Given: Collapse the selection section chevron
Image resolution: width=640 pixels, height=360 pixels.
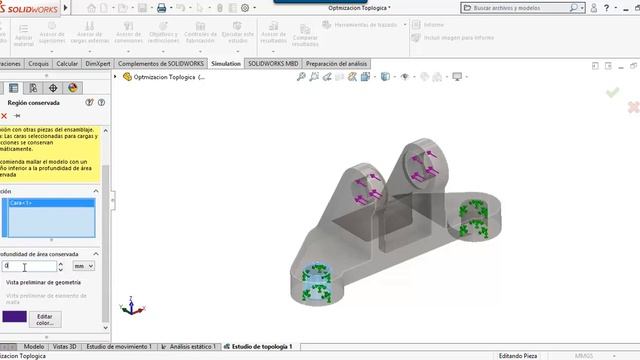Looking at the screenshot, I should 96,191.
